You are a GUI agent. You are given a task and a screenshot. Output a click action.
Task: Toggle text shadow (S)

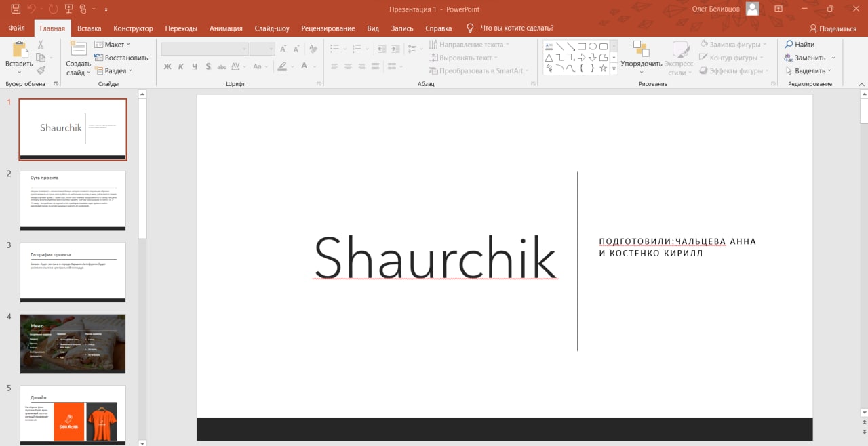coord(208,66)
